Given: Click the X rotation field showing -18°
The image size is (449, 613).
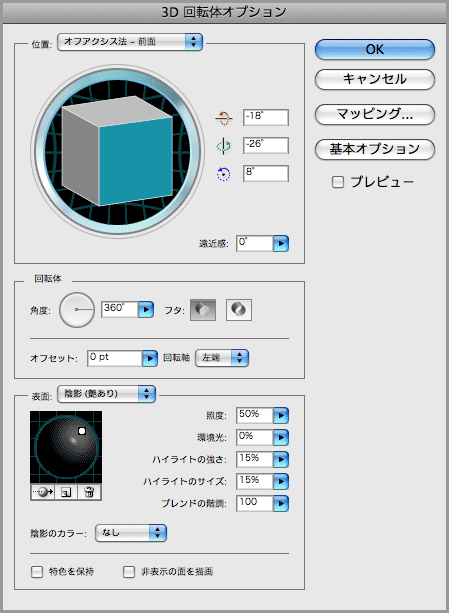Looking at the screenshot, I should tap(266, 117).
